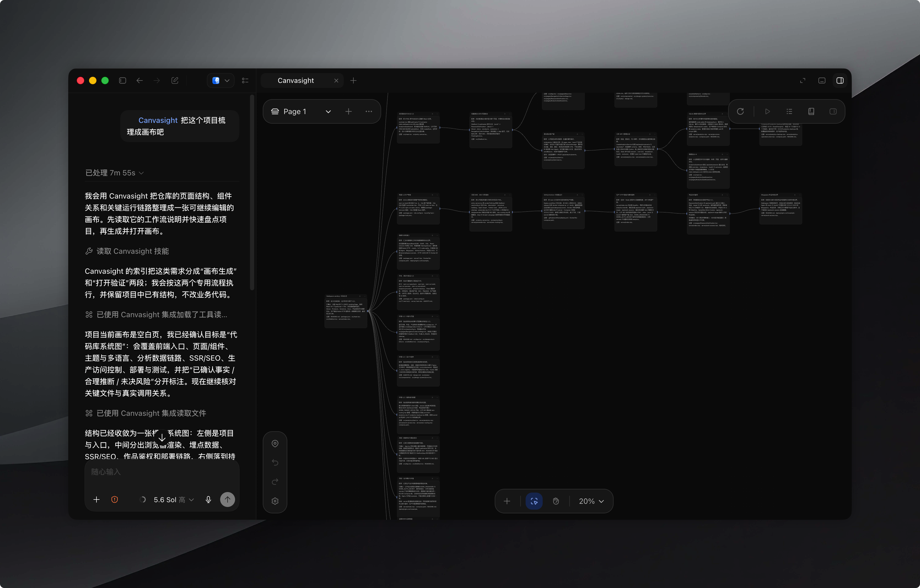Add a new canvas page

[348, 112]
